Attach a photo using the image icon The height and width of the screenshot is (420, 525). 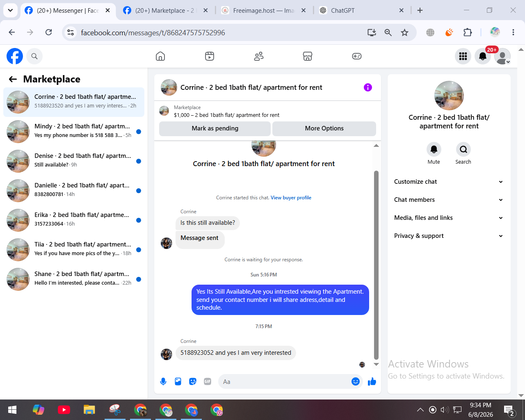(178, 381)
